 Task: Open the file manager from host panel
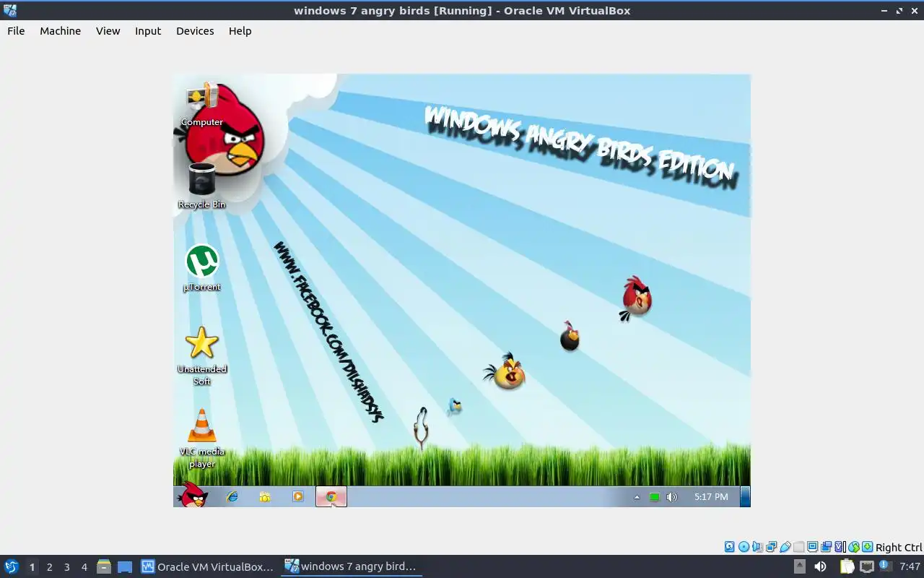(104, 566)
